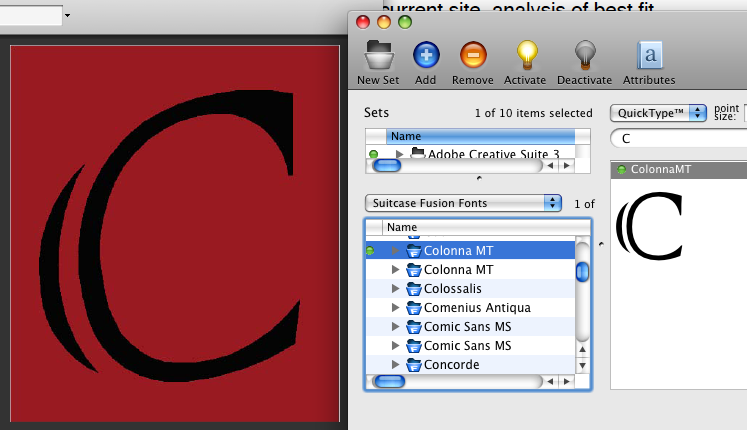Select the Concorde font row
This screenshot has width=747, height=430.
pyautogui.click(x=470, y=365)
